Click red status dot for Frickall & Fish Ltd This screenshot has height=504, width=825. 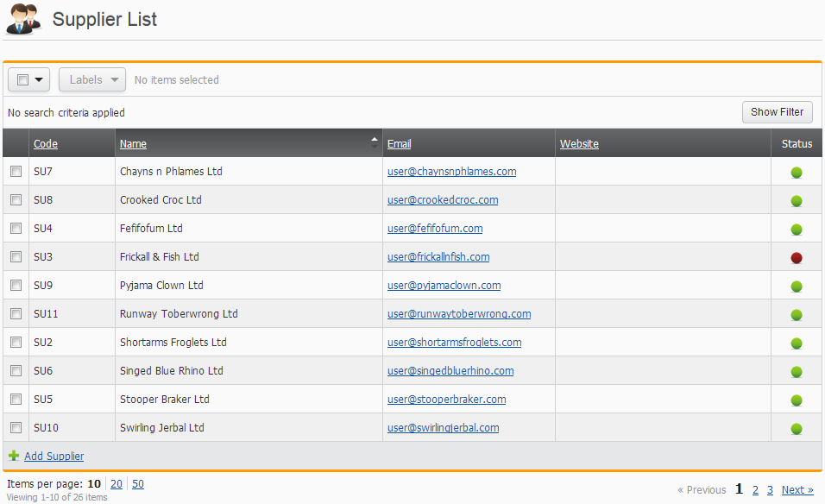[797, 257]
